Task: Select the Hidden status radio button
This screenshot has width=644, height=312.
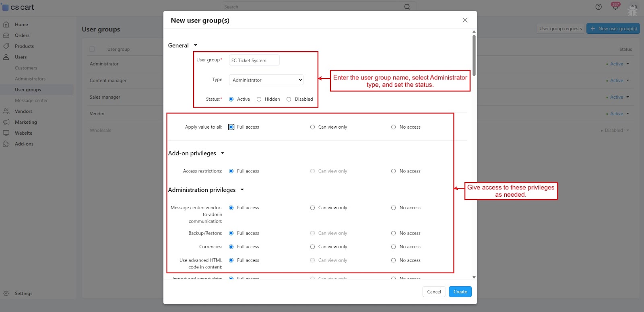Action: 259,99
